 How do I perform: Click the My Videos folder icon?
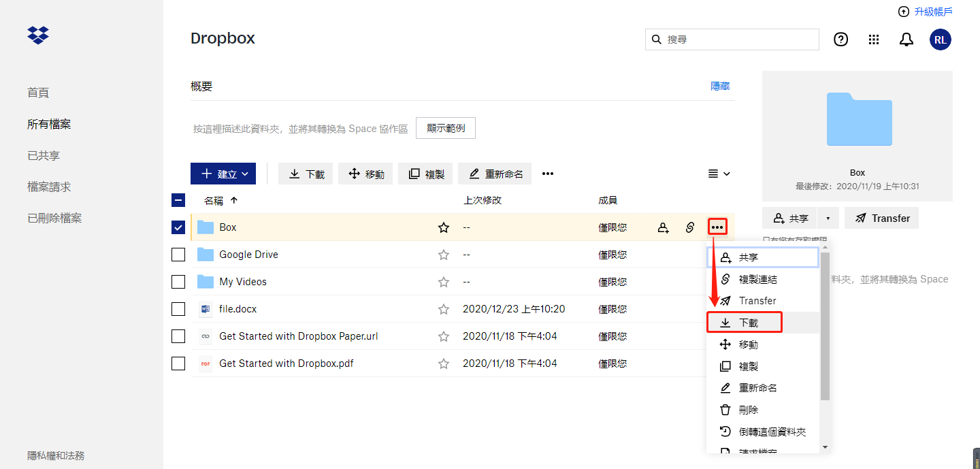pyautogui.click(x=206, y=282)
